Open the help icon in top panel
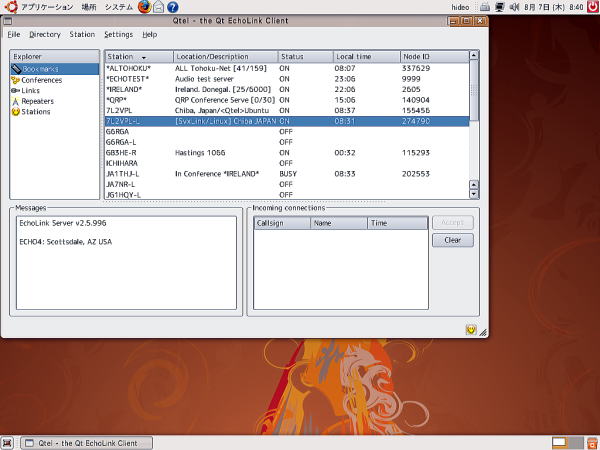Image resolution: width=600 pixels, height=450 pixels. [173, 7]
